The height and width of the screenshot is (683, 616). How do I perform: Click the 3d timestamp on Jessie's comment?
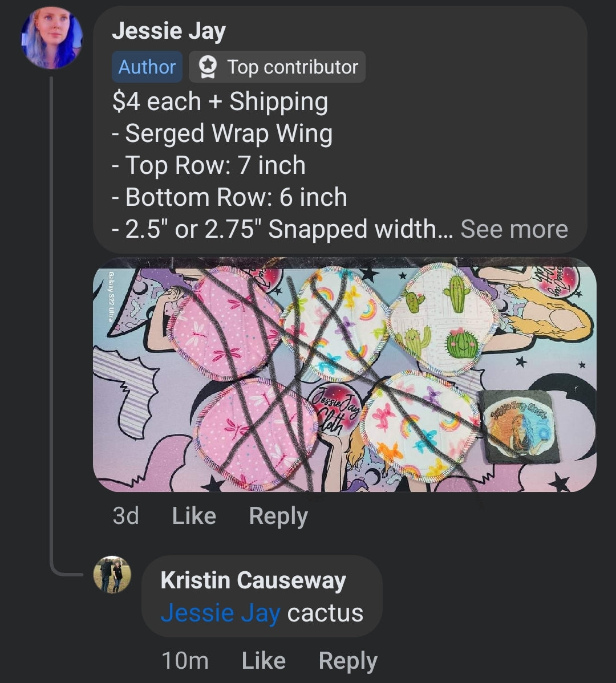click(125, 516)
